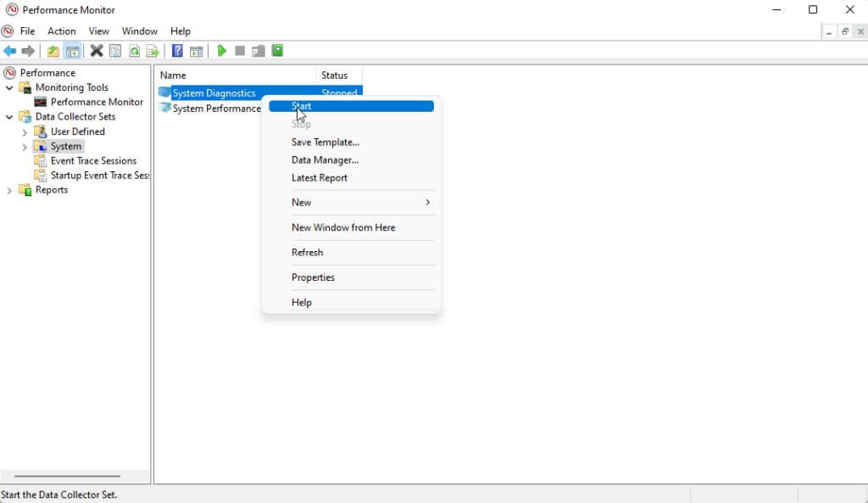Image resolution: width=868 pixels, height=503 pixels.
Task: Select the System tree item
Action: click(x=66, y=146)
